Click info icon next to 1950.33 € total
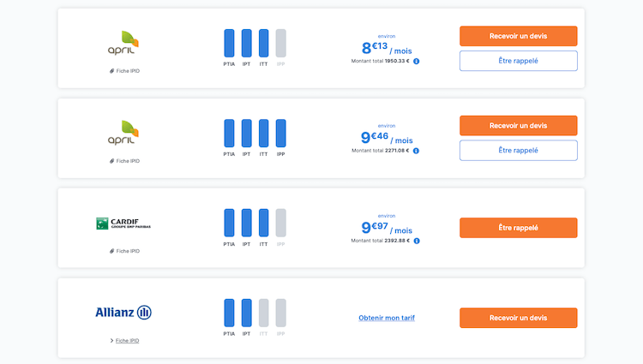This screenshot has height=364, width=643. 416,62
